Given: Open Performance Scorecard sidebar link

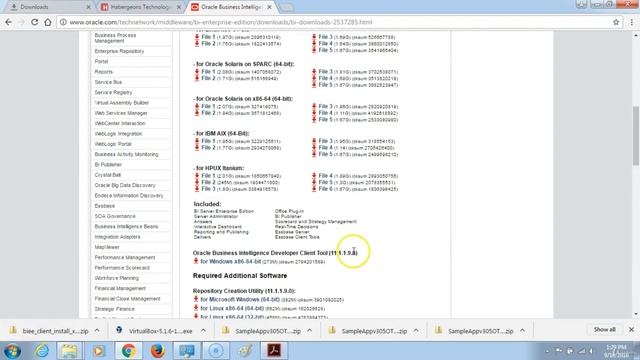Looking at the screenshot, I should (x=122, y=268).
